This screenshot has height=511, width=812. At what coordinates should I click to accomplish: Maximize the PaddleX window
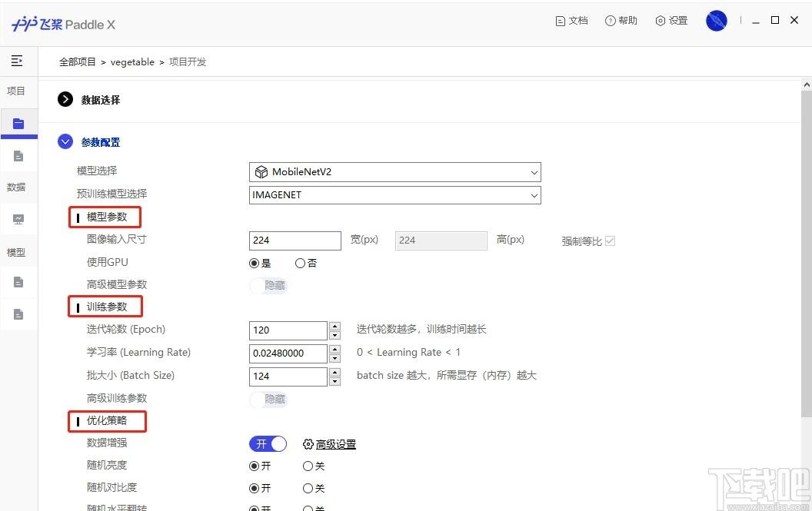point(775,20)
